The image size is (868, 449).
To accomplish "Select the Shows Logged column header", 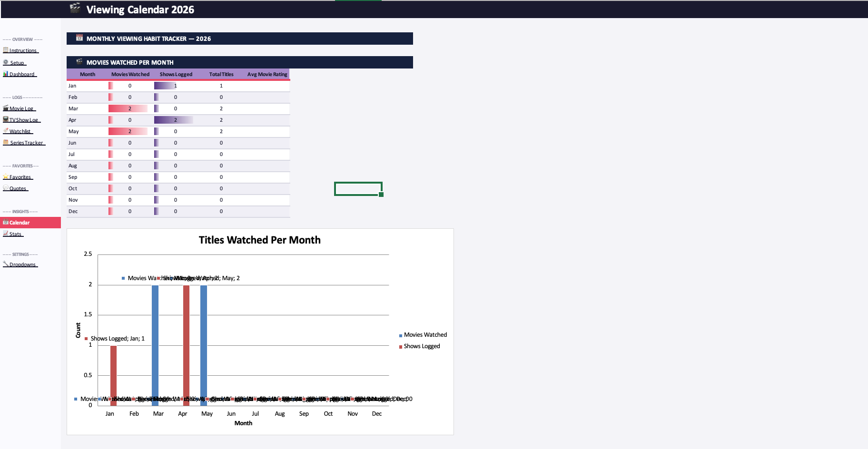I will [176, 74].
